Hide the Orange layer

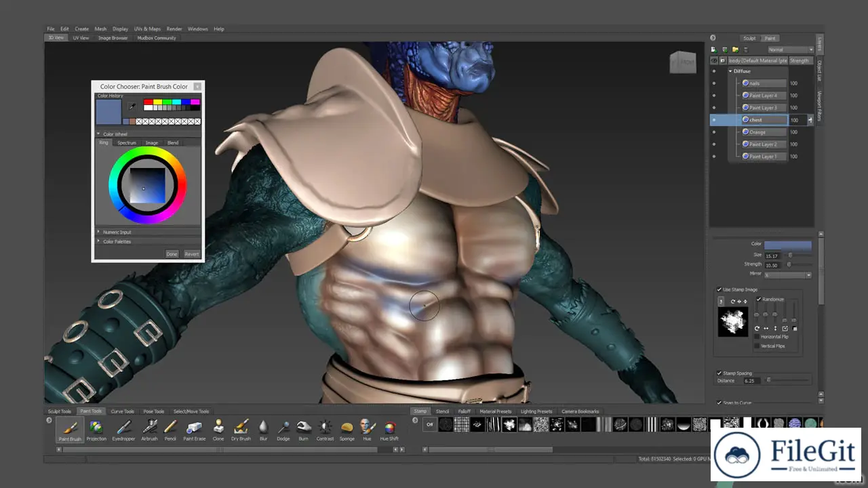713,132
